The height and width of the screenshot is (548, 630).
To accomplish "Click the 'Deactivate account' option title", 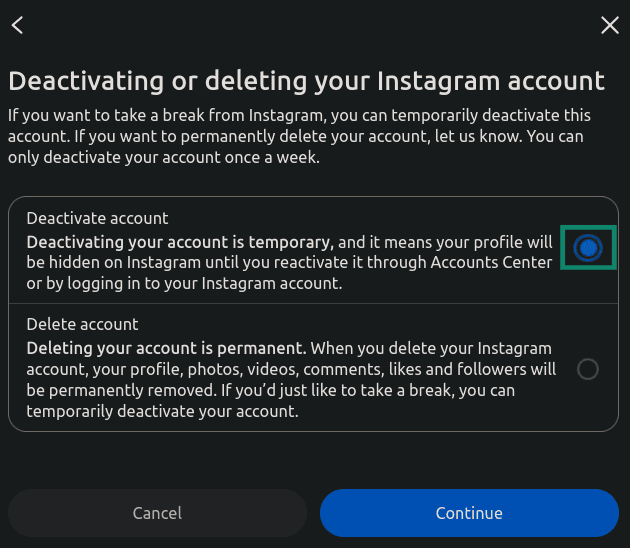I will click(x=97, y=219).
